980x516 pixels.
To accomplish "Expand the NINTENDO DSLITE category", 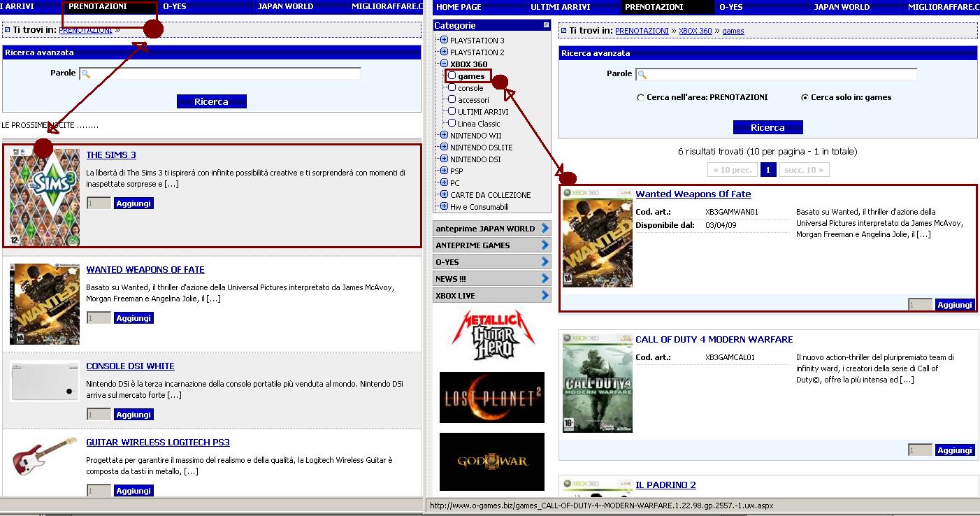I will (444, 148).
